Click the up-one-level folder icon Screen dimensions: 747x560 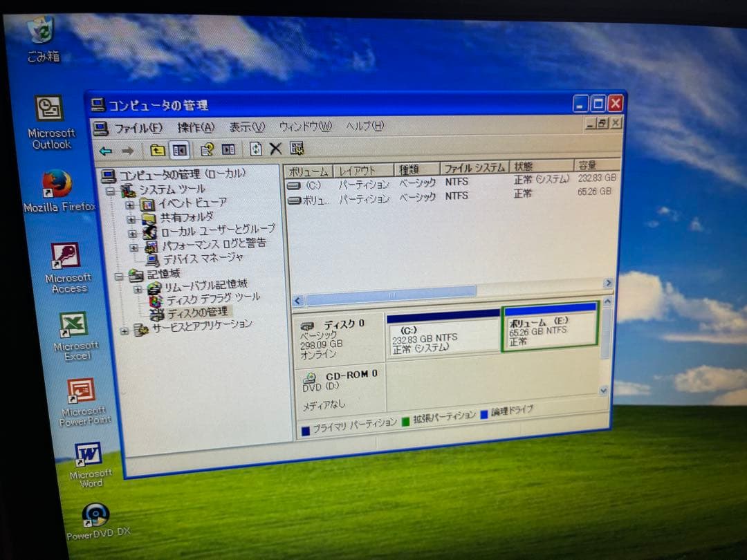tap(156, 149)
